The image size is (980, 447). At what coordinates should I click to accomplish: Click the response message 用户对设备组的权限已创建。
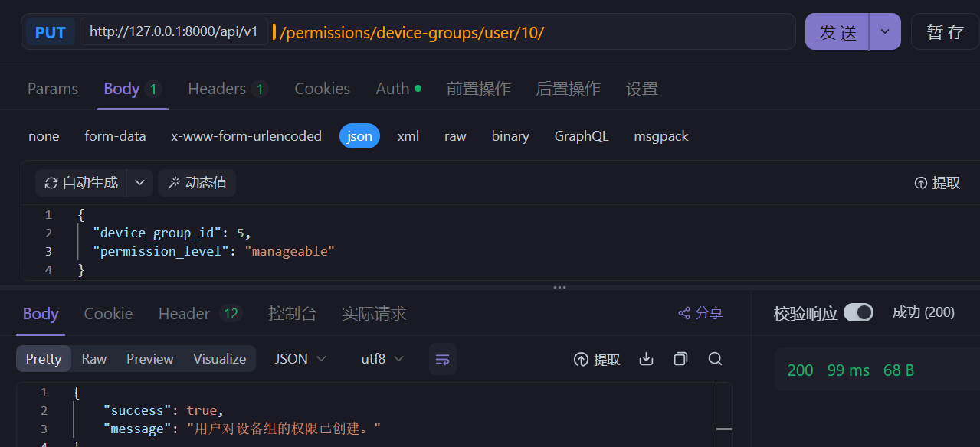click(x=284, y=429)
